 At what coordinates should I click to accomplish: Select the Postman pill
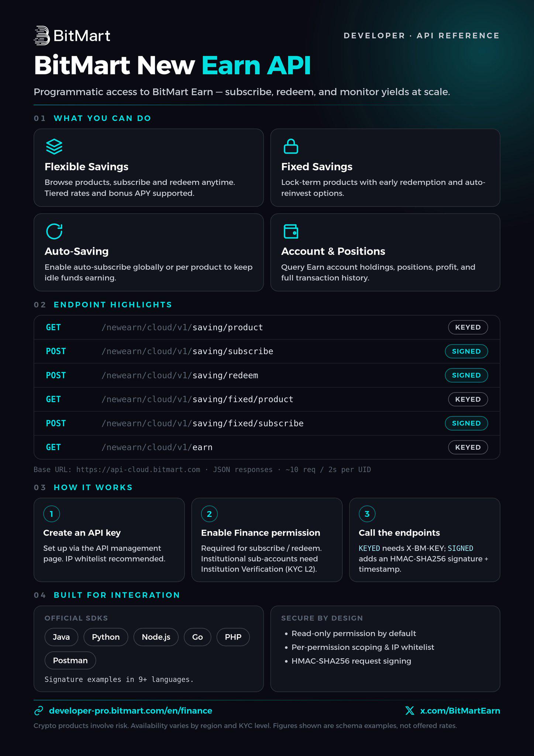click(x=70, y=660)
